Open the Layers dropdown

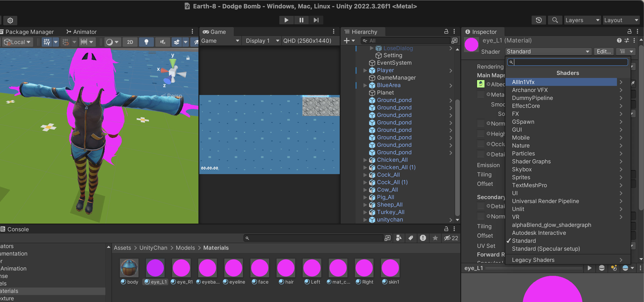(582, 20)
